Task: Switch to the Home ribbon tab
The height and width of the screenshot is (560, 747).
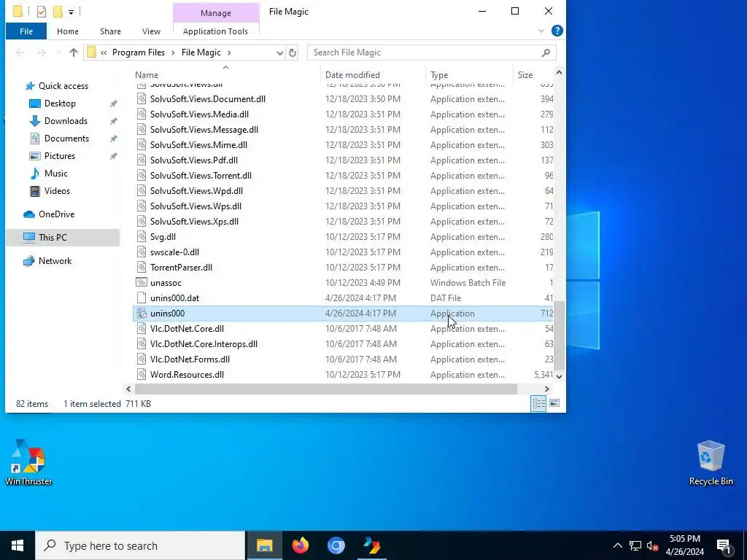Action: pyautogui.click(x=68, y=31)
